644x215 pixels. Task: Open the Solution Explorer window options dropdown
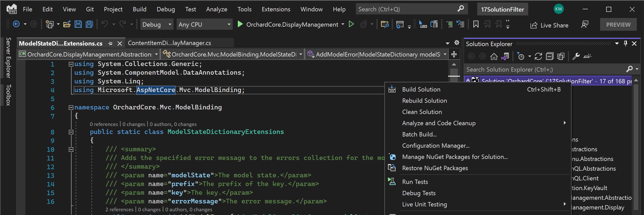617,44
